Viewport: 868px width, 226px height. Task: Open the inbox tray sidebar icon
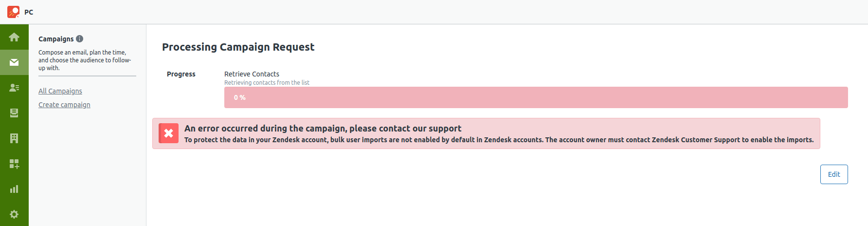click(14, 113)
